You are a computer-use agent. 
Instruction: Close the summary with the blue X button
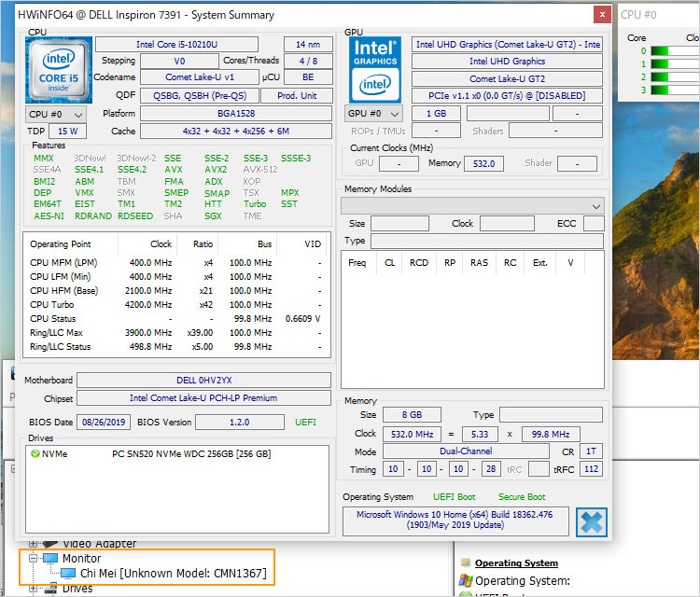pos(591,522)
